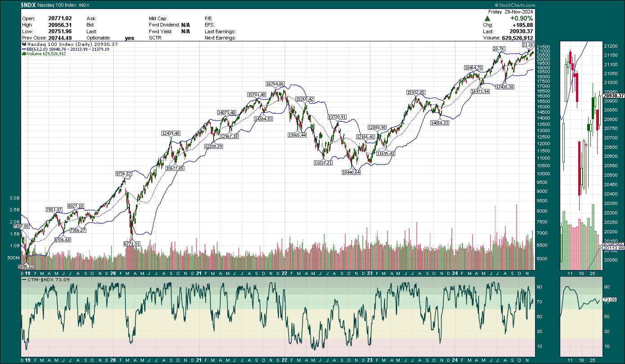Click the 15932.05 price label
The height and width of the screenshot is (364, 625).
coord(416,92)
